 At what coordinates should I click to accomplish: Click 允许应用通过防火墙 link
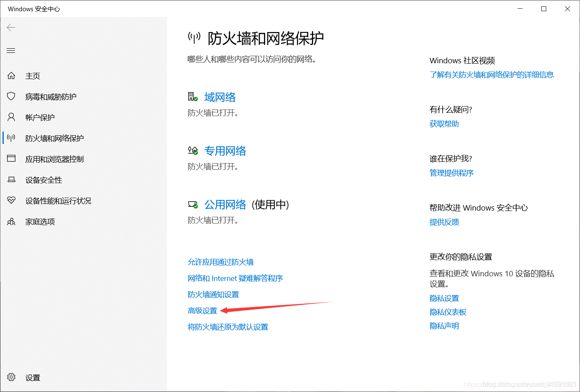[x=221, y=262]
